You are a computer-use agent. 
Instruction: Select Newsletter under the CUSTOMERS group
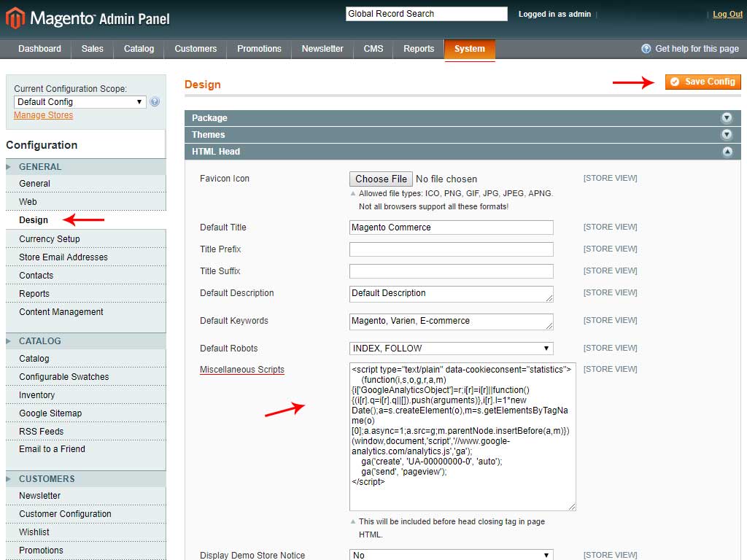[x=86, y=496]
